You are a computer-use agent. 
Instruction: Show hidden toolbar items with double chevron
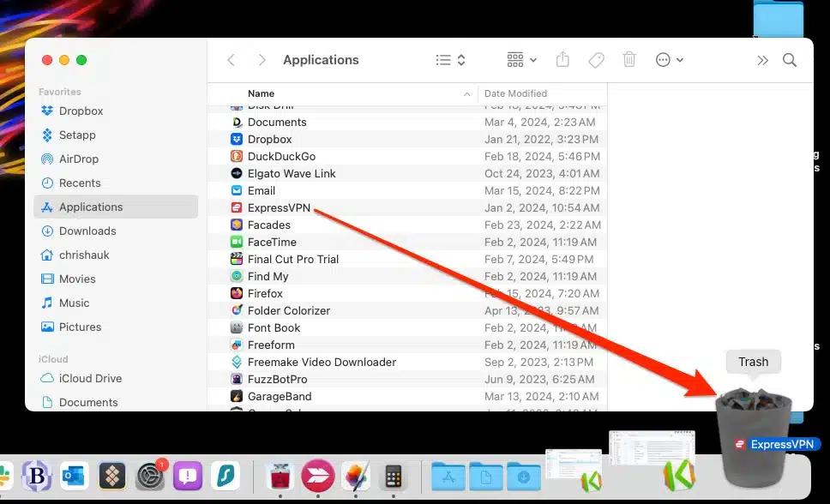[x=762, y=60]
